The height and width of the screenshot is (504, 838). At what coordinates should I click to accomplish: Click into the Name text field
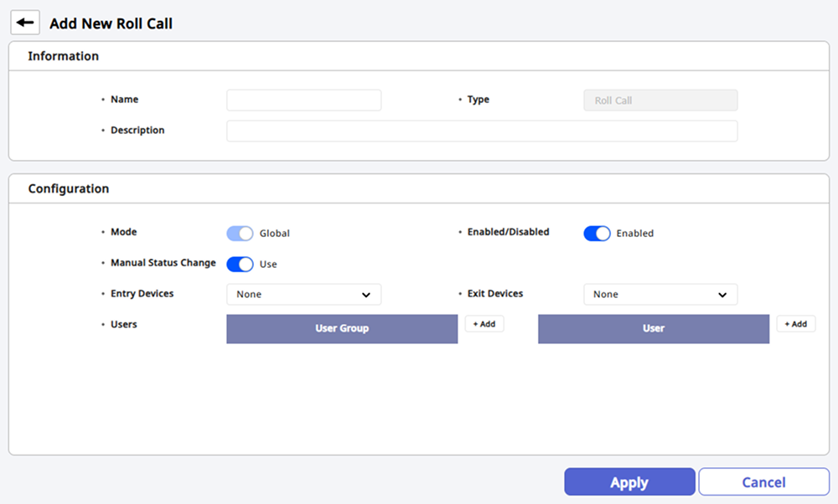click(303, 100)
